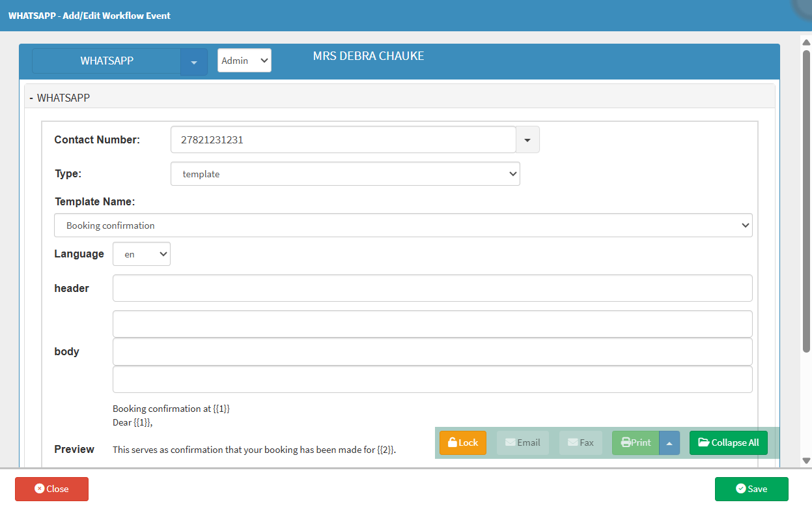Open the Template Name dropdown
This screenshot has width=812, height=509.
(x=402, y=225)
